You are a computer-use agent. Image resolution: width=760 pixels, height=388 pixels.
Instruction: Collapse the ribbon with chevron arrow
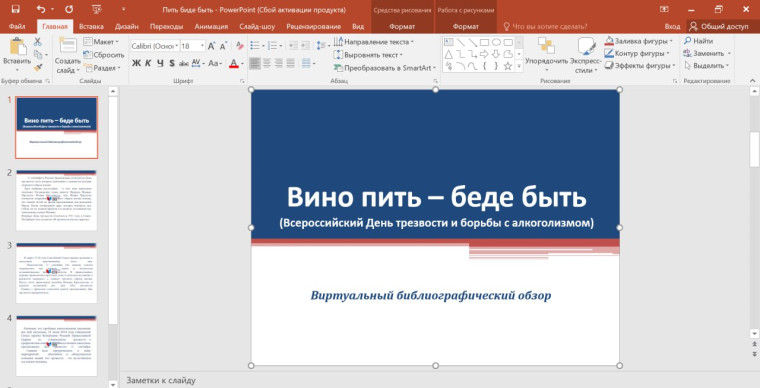click(x=753, y=81)
